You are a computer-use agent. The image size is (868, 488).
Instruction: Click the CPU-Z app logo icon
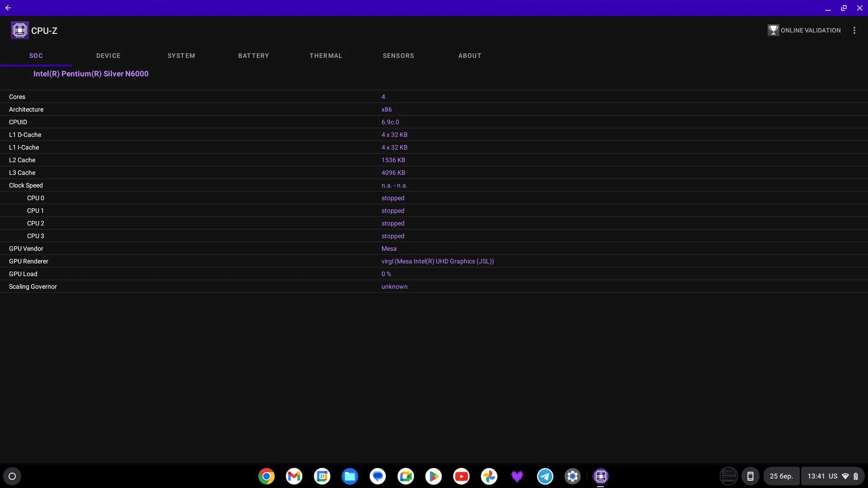(19, 30)
